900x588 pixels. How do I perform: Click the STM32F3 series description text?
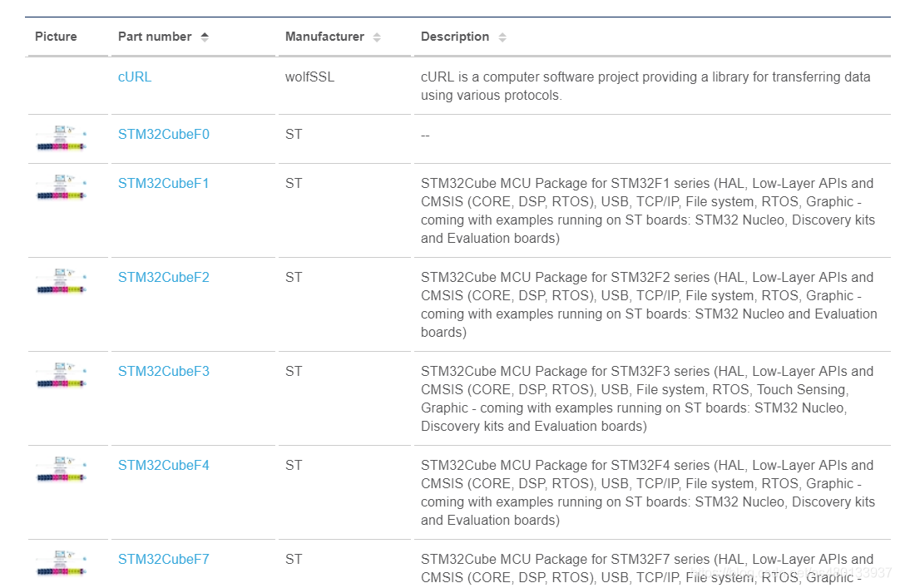[x=647, y=398]
